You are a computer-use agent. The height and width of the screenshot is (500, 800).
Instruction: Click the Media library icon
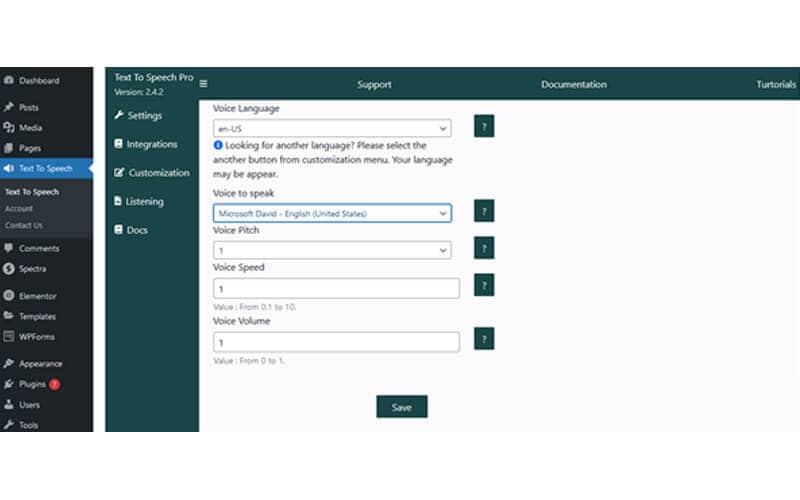coord(9,128)
